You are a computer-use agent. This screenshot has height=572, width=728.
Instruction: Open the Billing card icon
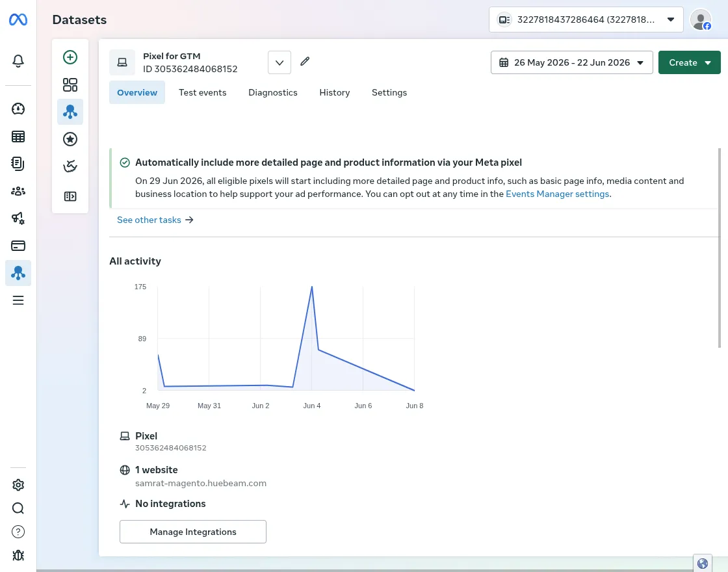18,246
